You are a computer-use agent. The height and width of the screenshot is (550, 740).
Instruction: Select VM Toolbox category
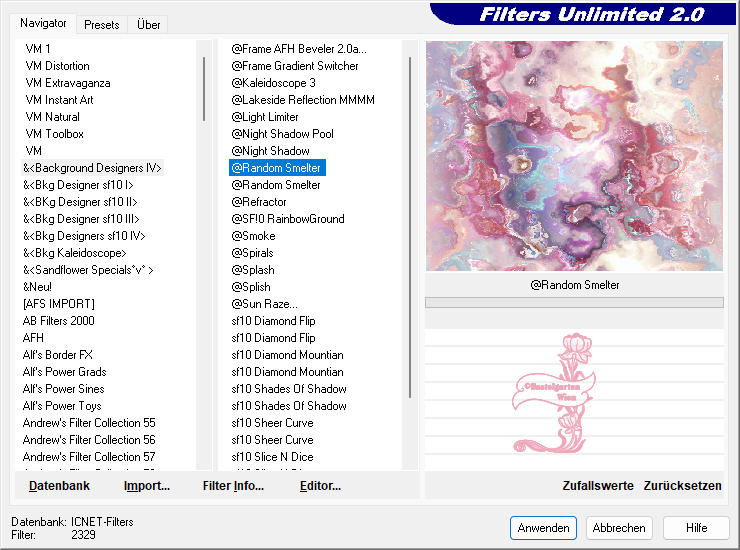[x=54, y=134]
